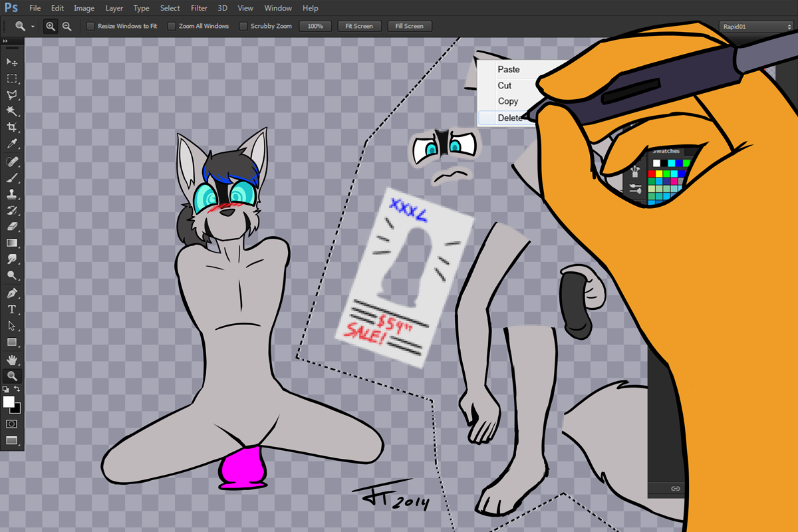Click the Zoom In magnifier in options bar
Screen dimensions: 798x532
click(x=51, y=26)
